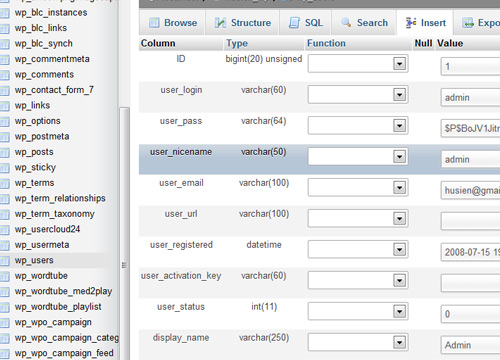Select the Insert tab
500x360 pixels.
(425, 23)
